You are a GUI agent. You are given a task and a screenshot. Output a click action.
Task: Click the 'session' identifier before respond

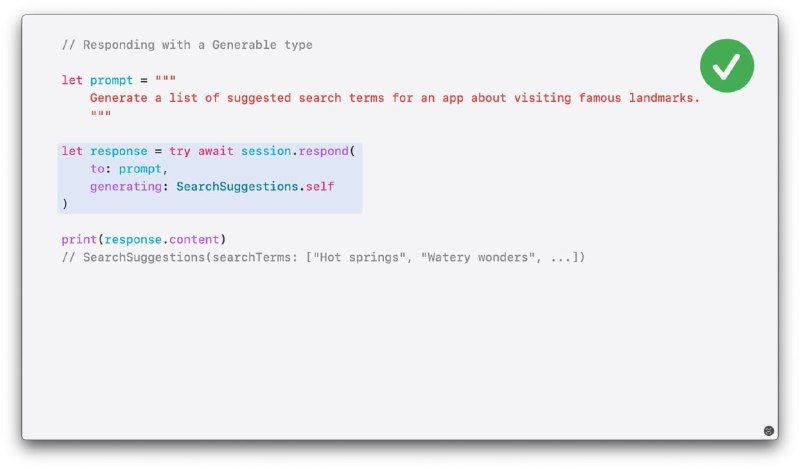pos(266,151)
